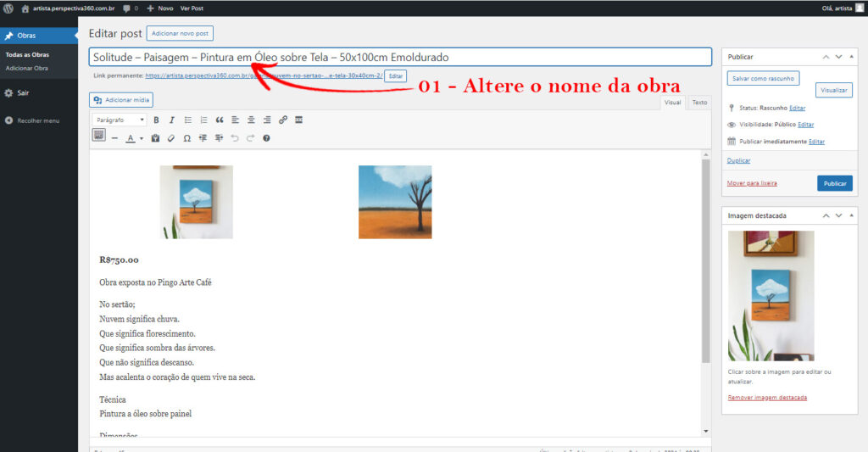Click the featured image thumbnail
The width and height of the screenshot is (868, 452).
click(771, 296)
